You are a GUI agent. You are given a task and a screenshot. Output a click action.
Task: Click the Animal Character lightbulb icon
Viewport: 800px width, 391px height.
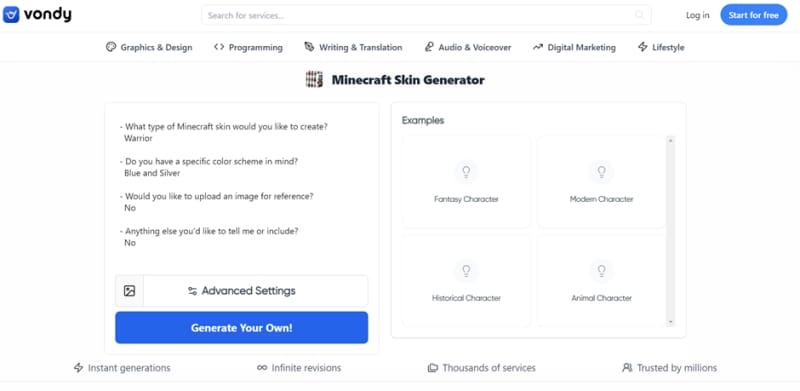click(602, 271)
